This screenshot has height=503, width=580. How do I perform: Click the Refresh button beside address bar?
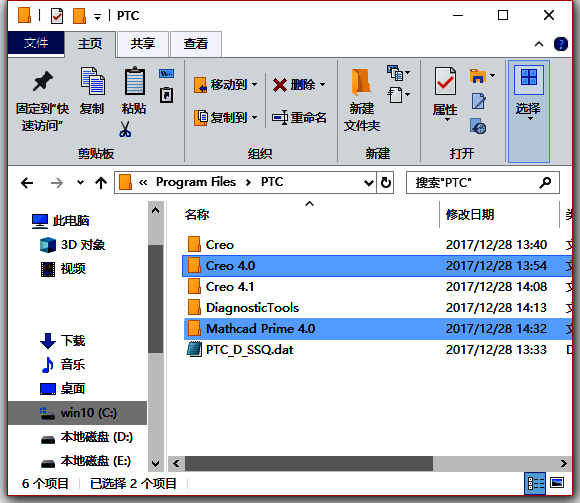coord(385,183)
